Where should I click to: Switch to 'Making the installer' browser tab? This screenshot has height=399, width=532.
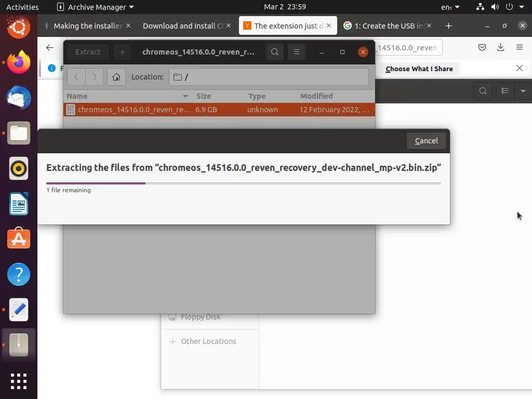pyautogui.click(x=87, y=26)
